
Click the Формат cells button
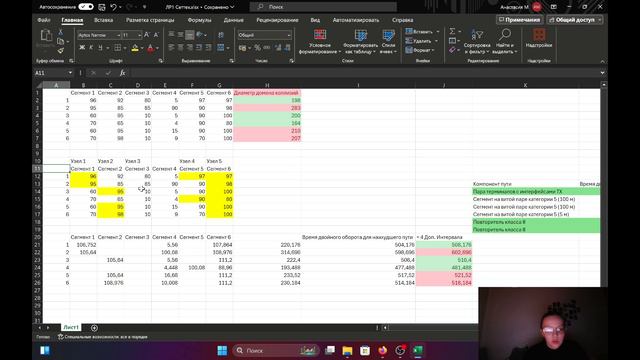coord(420,50)
